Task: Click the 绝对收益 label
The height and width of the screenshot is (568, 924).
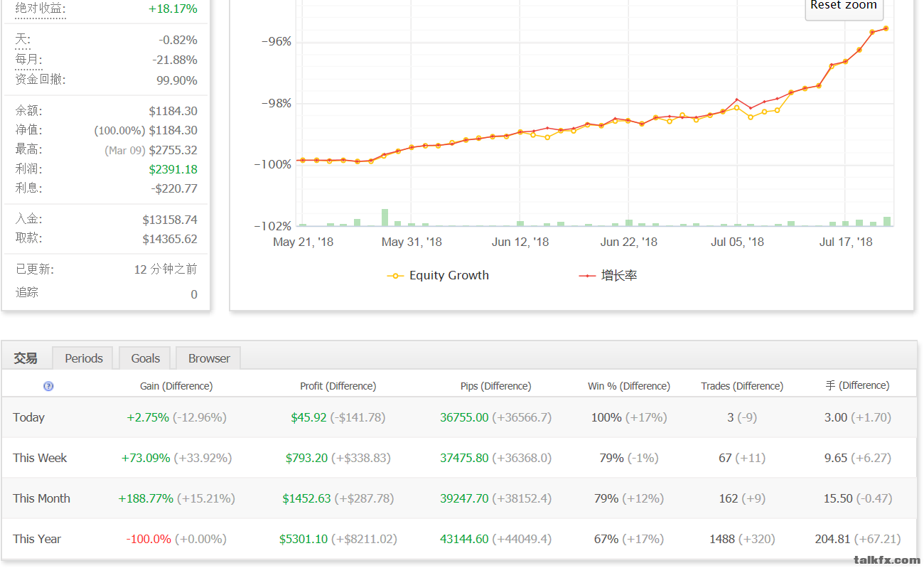Action: [x=41, y=9]
